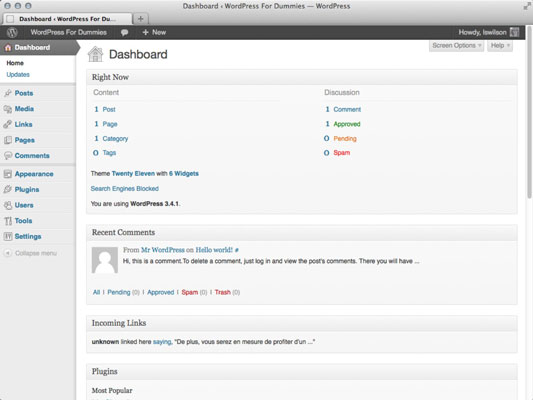Click the plus New icon in admin bar
This screenshot has height=400, width=533.
click(x=145, y=32)
